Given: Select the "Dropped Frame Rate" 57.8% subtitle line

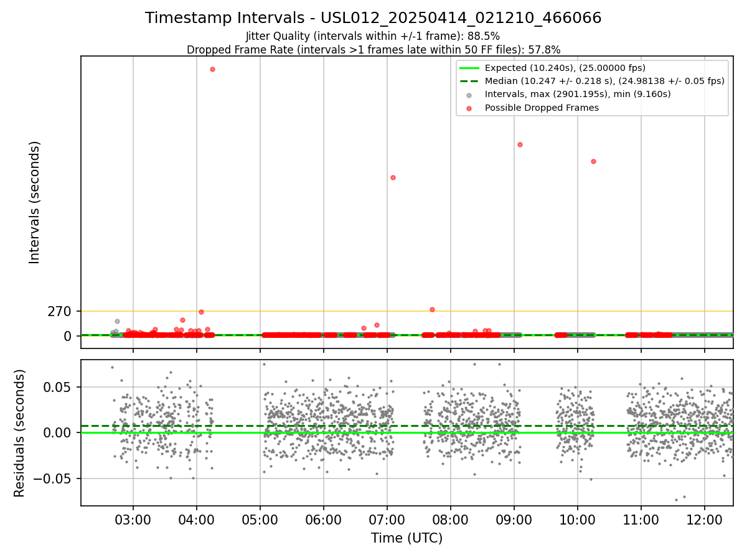Looking at the screenshot, I should [x=373, y=50].
